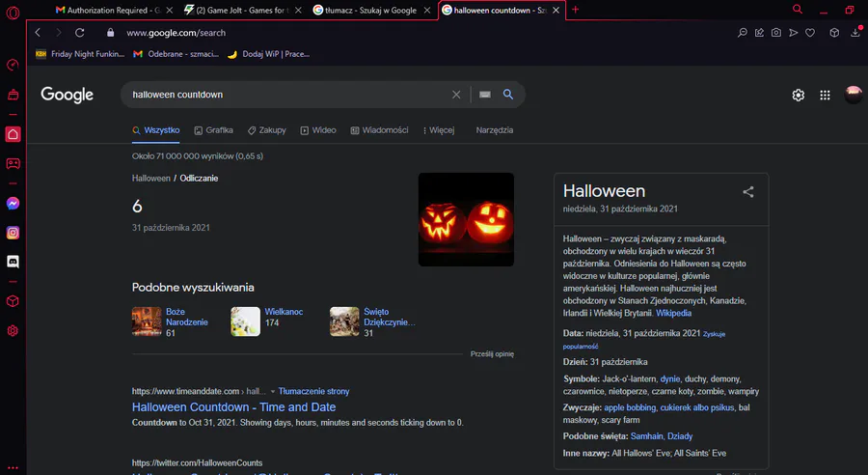Open the Narzędzia search tools
This screenshot has width=868, height=475.
495,130
